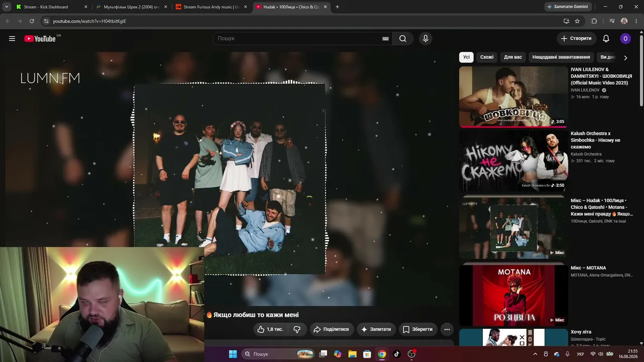
Task: Close the Hudak YouTube tab
Action: pos(326,7)
